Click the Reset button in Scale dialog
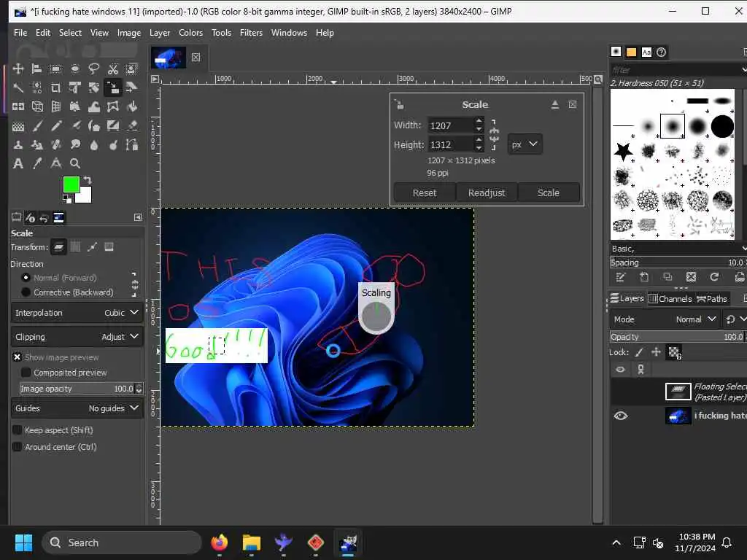747x560 pixels. [425, 192]
